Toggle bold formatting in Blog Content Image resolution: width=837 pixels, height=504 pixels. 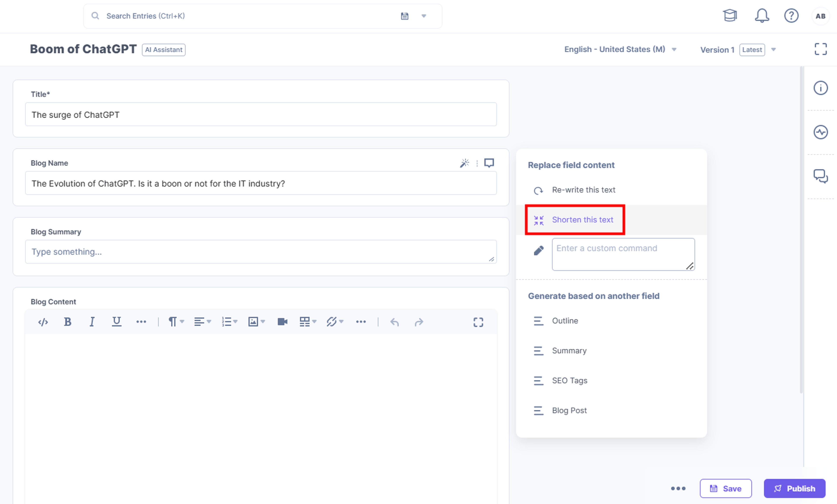[68, 322]
